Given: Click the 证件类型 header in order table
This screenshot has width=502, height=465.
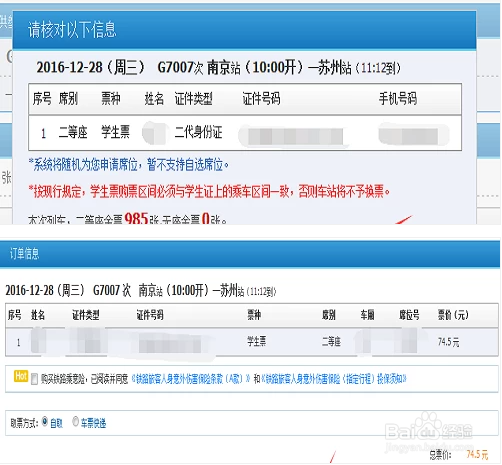Looking at the screenshot, I should [86, 315].
